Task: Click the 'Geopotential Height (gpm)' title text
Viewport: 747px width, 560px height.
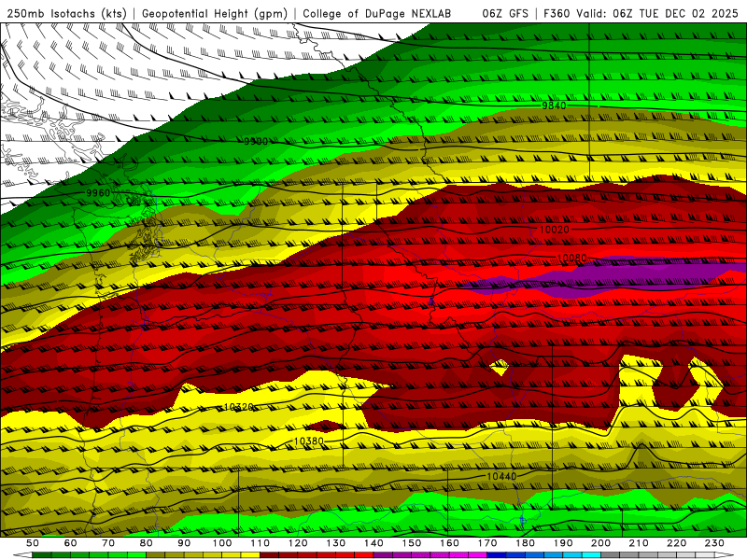Action: tap(215, 14)
